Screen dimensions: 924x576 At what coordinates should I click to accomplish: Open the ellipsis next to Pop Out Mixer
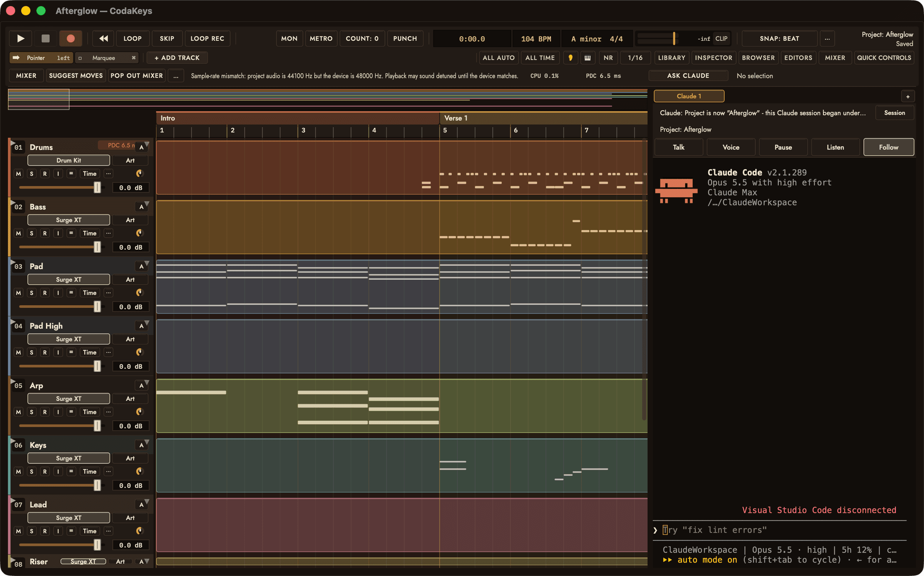point(176,76)
